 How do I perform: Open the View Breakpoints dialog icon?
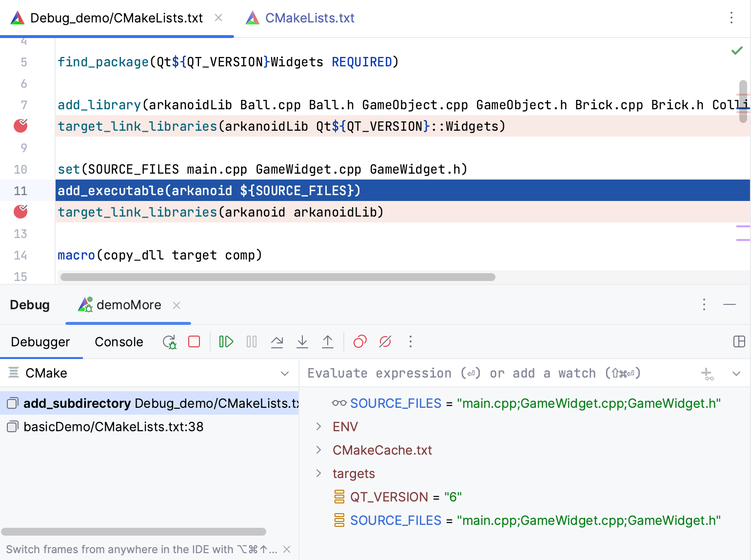(359, 341)
